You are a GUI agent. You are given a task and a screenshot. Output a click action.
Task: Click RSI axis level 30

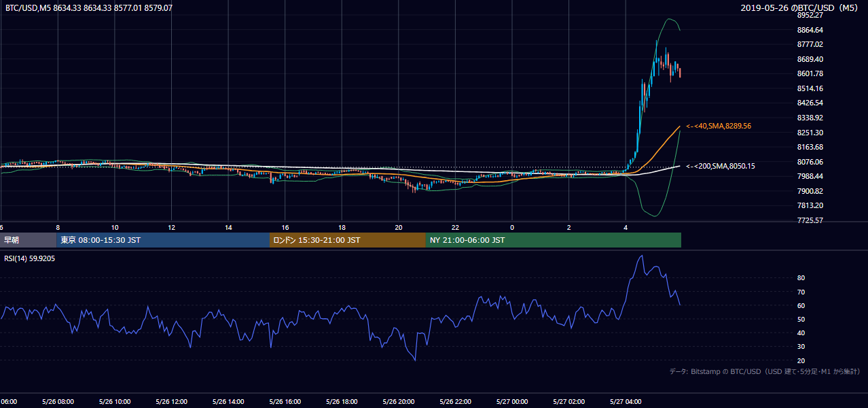[801, 347]
